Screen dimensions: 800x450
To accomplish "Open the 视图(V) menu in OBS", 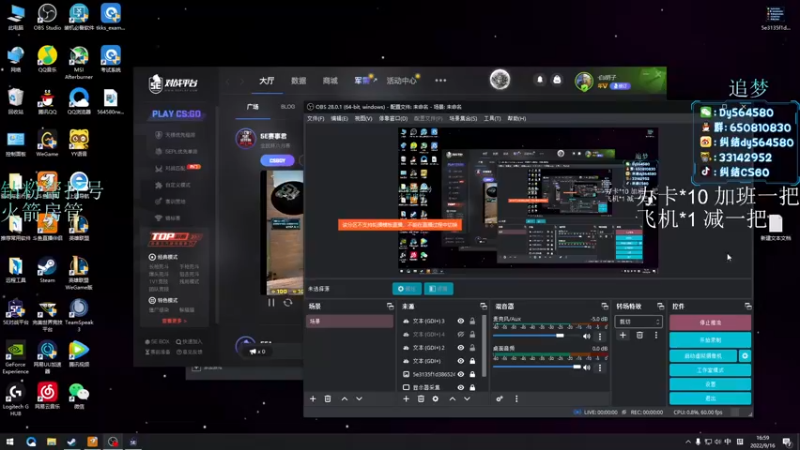I will [363, 118].
